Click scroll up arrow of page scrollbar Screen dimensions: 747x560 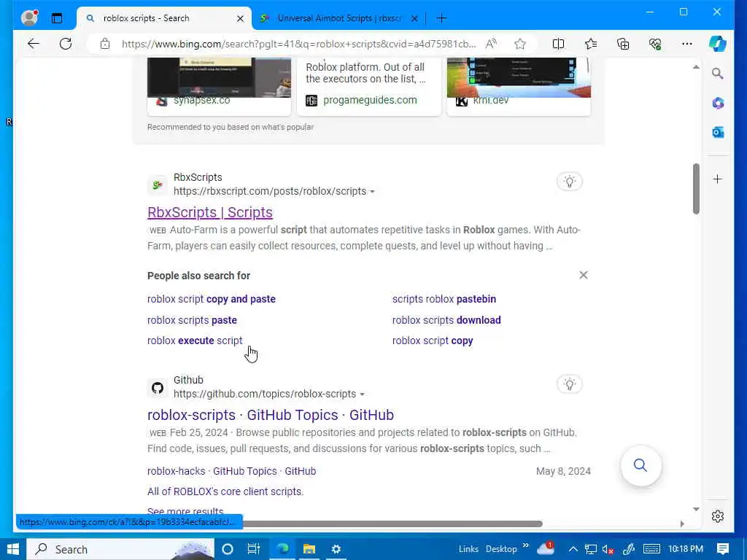[696, 67]
